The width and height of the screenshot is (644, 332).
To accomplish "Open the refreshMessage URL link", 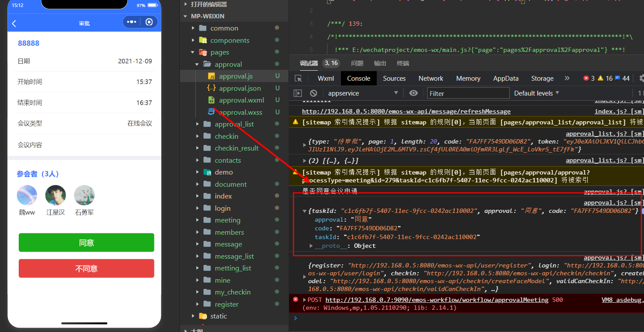I will point(406,111).
